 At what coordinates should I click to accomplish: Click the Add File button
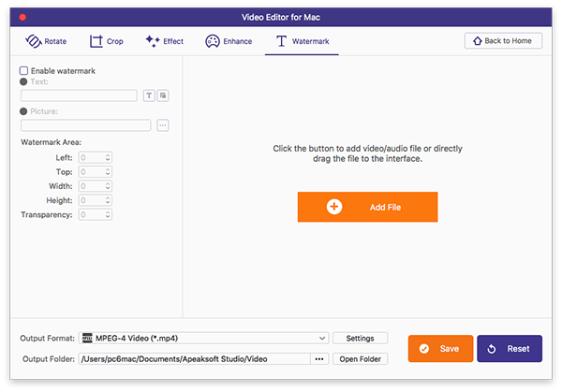tap(367, 207)
